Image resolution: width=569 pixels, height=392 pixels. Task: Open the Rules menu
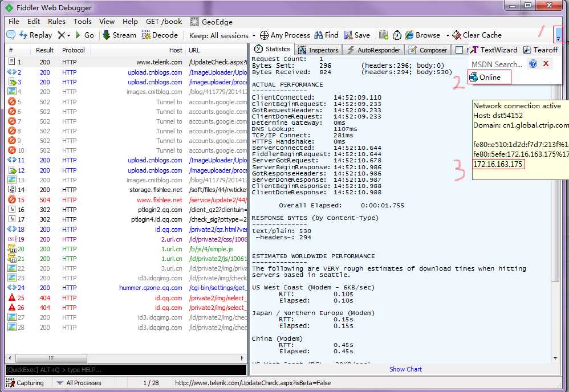pyautogui.click(x=56, y=22)
